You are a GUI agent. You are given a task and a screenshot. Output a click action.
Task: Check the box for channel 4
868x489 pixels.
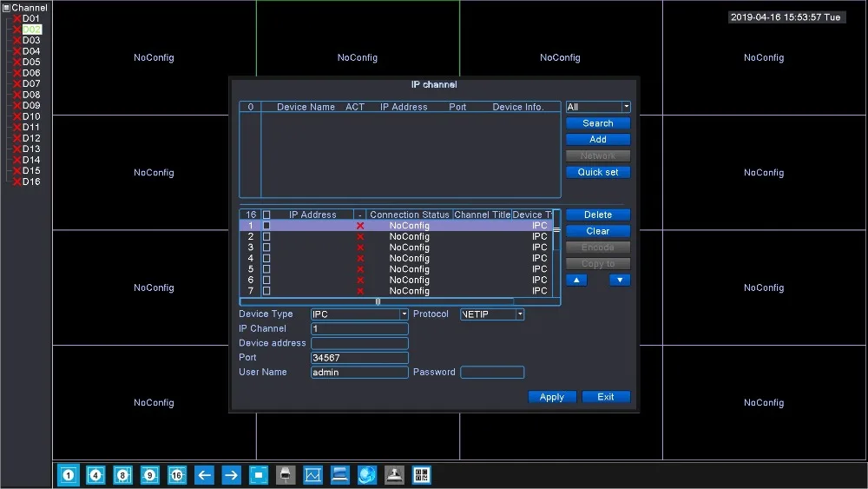click(x=266, y=259)
